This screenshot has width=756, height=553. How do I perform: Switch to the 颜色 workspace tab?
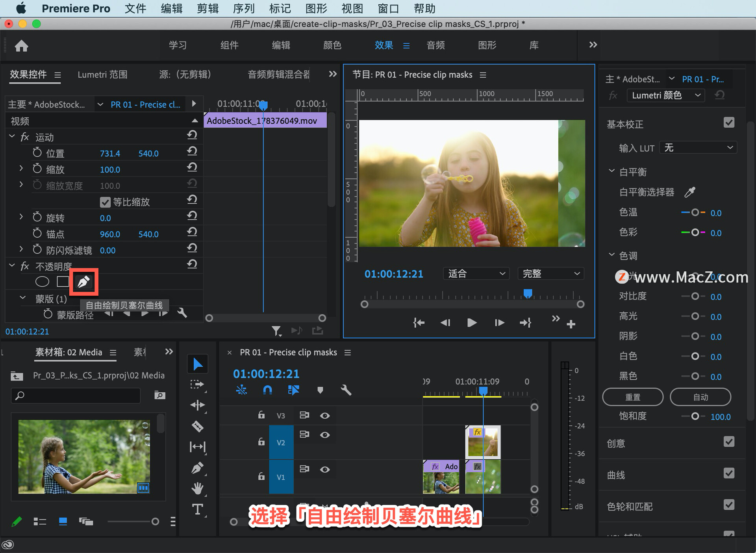(x=332, y=45)
